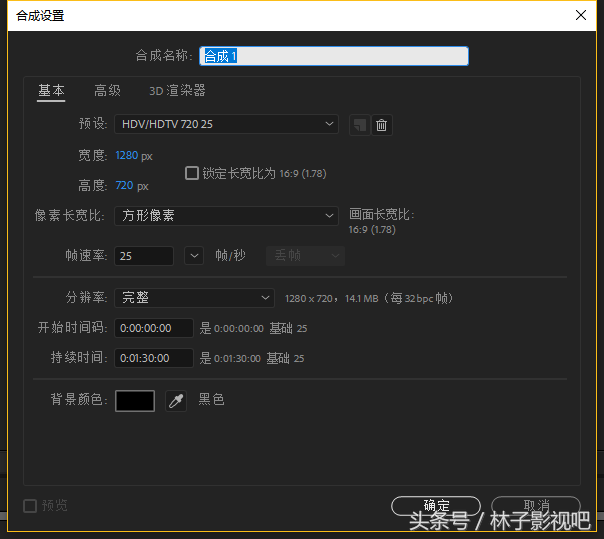Click the 持续时间 field 0:01:30:00
604x539 pixels.
154,358
